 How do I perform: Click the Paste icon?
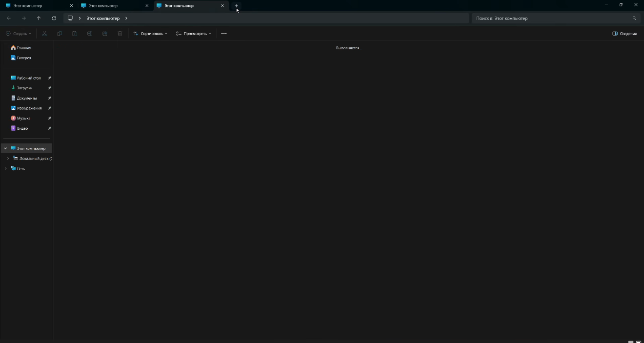coord(75,33)
